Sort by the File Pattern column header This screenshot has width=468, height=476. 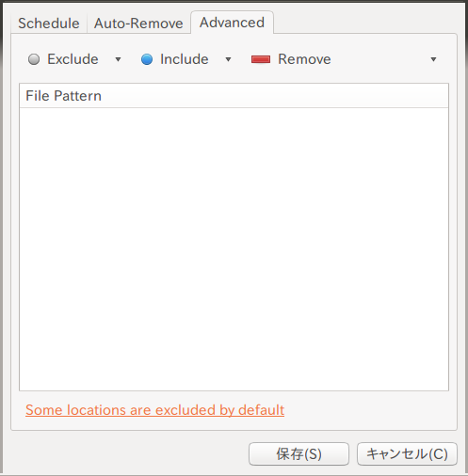[x=234, y=96]
